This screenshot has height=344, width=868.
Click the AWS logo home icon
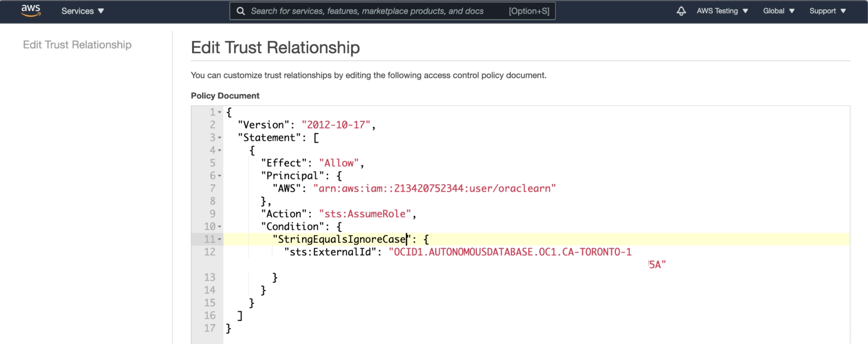pyautogui.click(x=31, y=11)
